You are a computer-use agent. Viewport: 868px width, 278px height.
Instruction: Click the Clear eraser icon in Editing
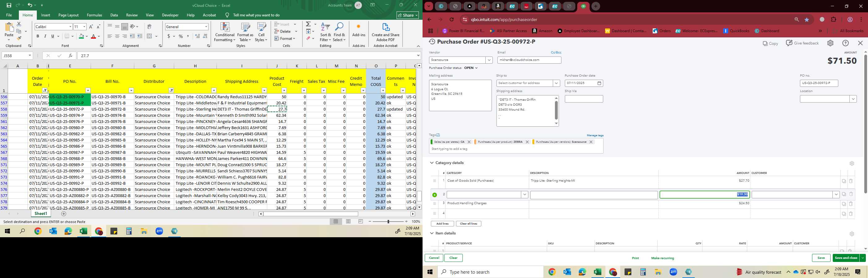pyautogui.click(x=308, y=38)
